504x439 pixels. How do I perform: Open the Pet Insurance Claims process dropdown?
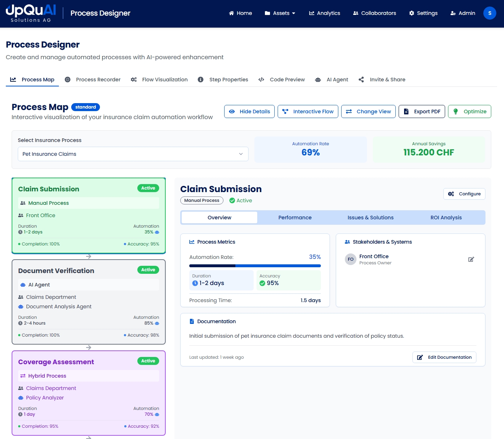133,154
